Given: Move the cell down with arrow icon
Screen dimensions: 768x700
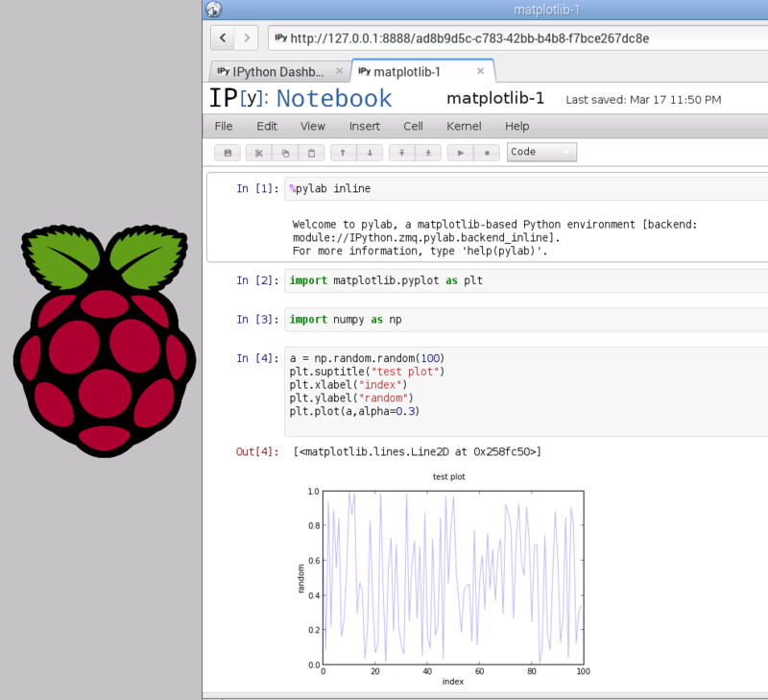Looking at the screenshot, I should pyautogui.click(x=370, y=153).
